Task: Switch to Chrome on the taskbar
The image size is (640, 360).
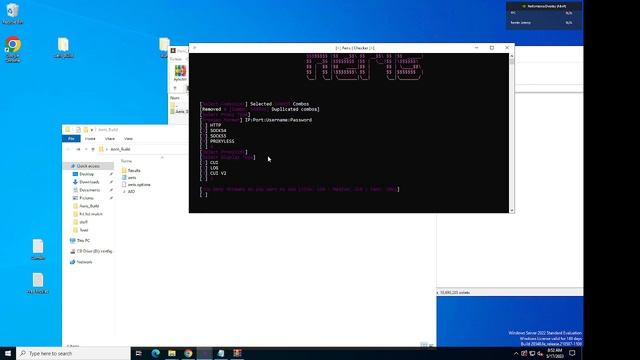Action: point(188,353)
